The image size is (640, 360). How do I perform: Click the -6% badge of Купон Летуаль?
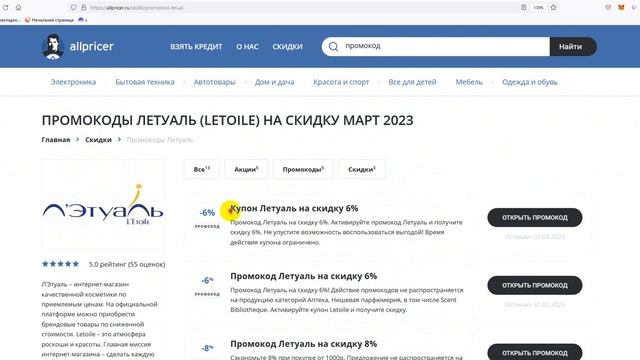(x=207, y=213)
